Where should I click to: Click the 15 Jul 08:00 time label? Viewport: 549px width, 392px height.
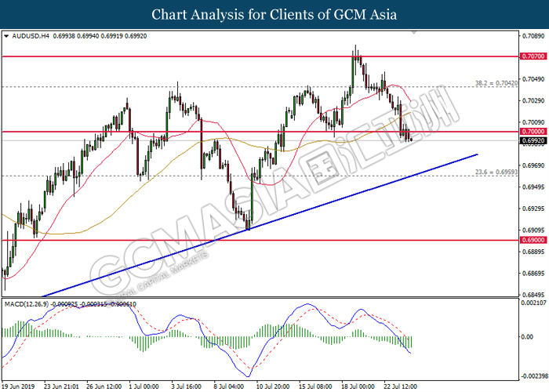[315, 387]
